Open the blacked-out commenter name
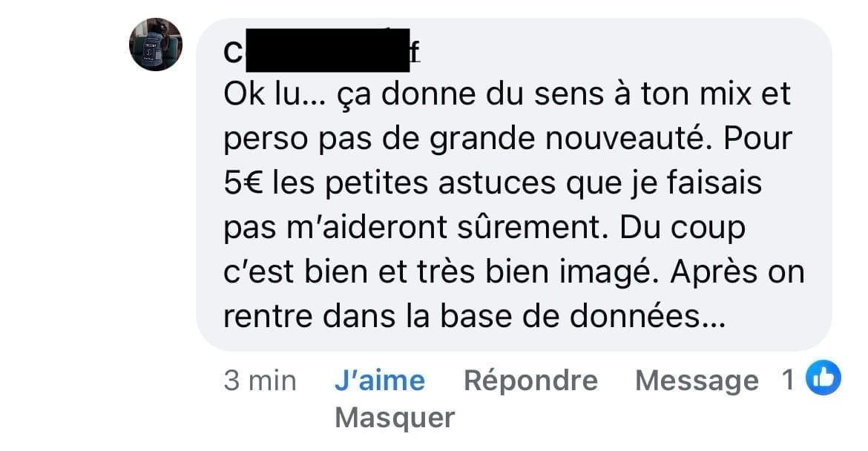 click(x=327, y=50)
